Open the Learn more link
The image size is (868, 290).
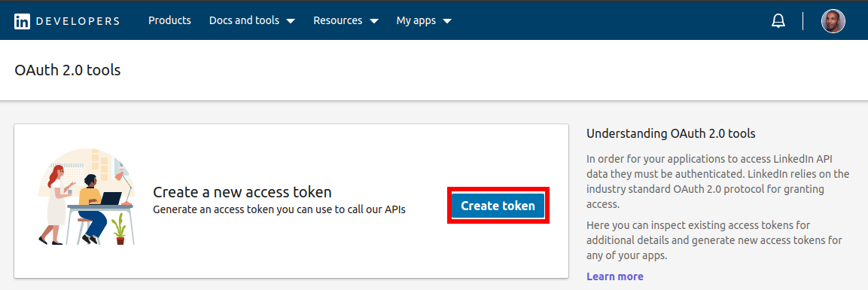click(614, 276)
